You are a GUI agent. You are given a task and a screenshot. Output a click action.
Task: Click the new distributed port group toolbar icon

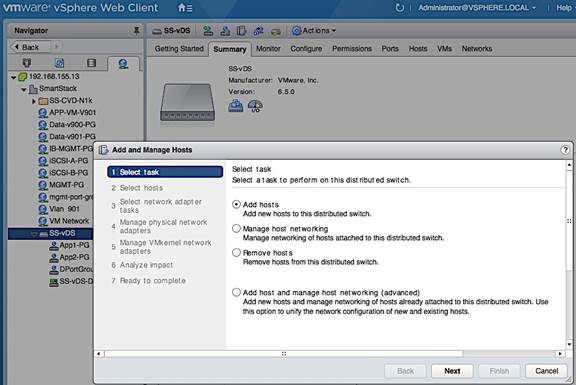click(225, 31)
